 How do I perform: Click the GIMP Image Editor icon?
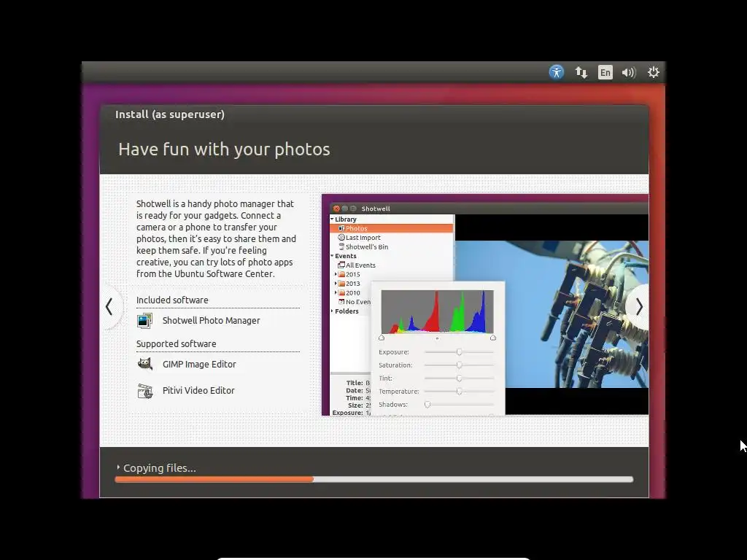click(x=145, y=365)
